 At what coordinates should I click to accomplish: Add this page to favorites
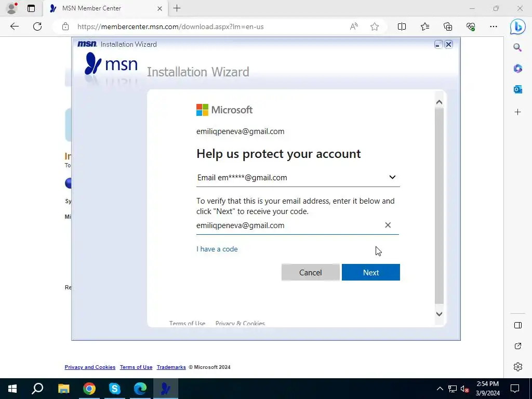point(375,26)
